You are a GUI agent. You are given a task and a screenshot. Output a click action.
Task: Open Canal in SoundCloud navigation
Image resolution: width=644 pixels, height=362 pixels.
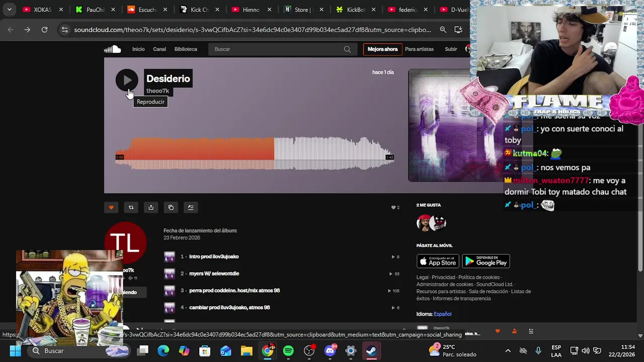159,49
